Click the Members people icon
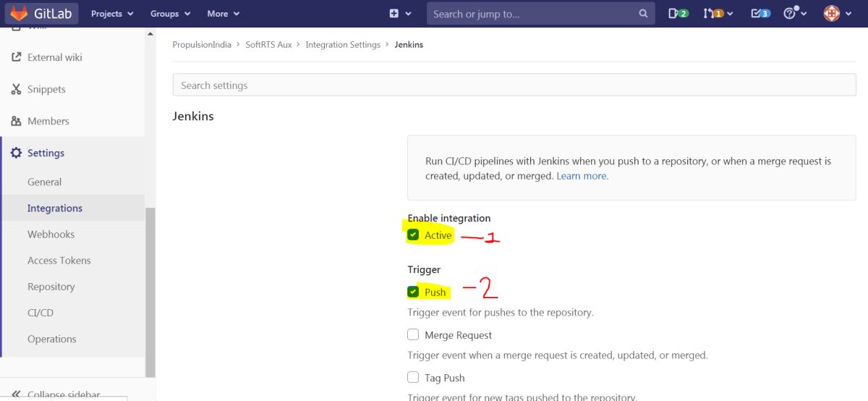The image size is (868, 401). [x=16, y=121]
